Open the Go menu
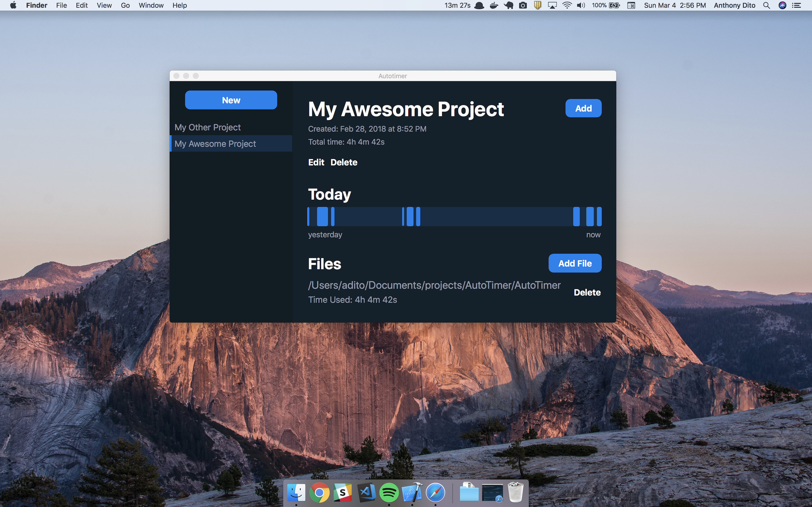Image resolution: width=812 pixels, height=507 pixels. 125,5
